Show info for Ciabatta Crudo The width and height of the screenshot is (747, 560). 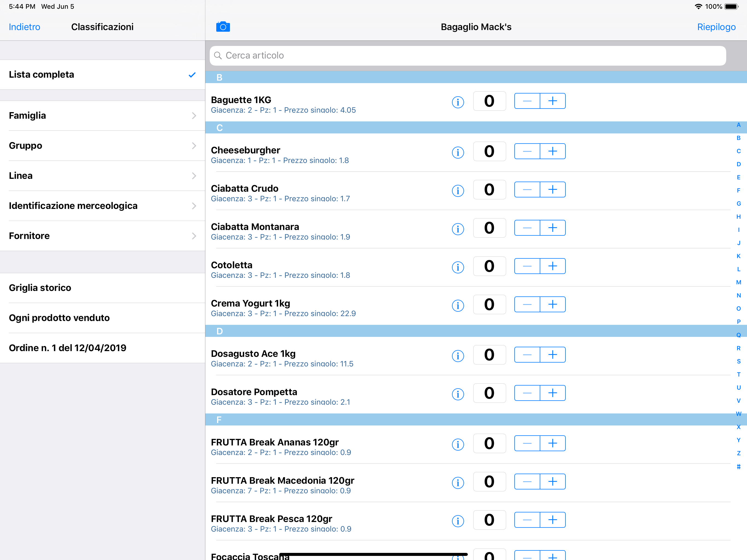click(458, 191)
